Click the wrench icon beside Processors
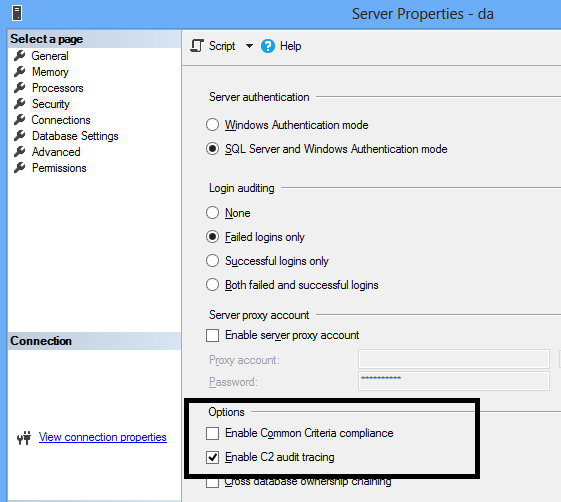The image size is (561, 502). pyautogui.click(x=20, y=88)
